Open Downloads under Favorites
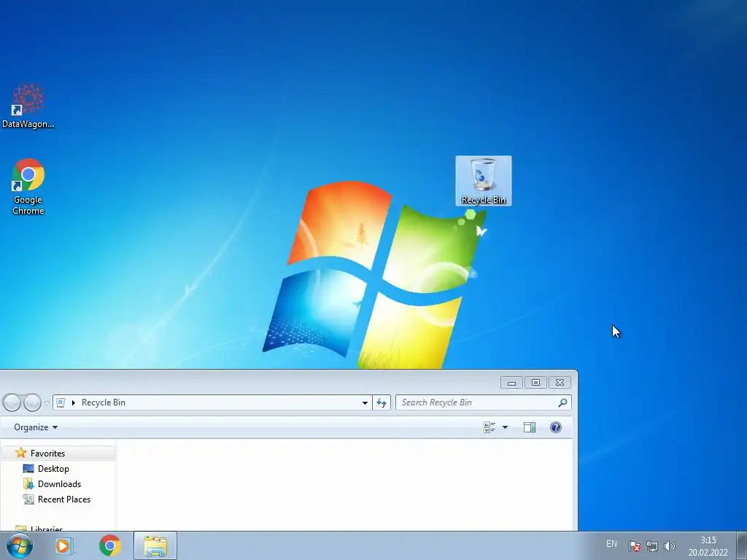 [59, 484]
